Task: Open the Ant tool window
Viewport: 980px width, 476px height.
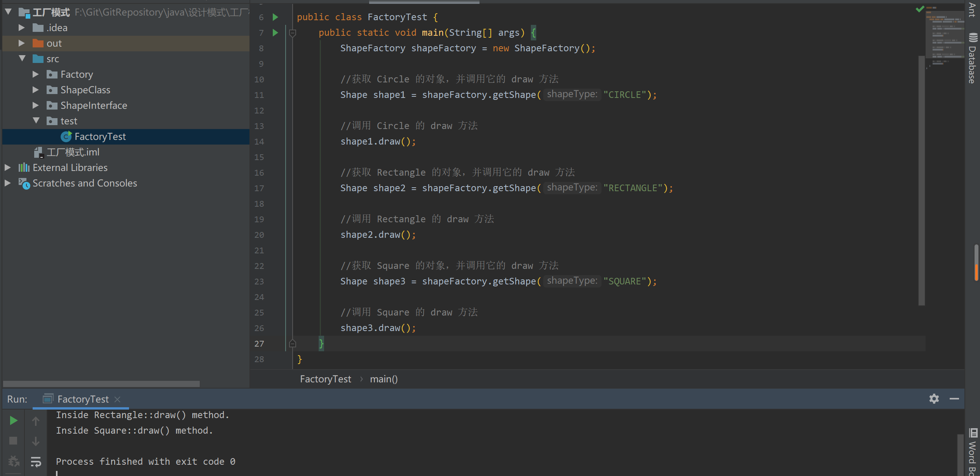Action: pyautogui.click(x=973, y=10)
